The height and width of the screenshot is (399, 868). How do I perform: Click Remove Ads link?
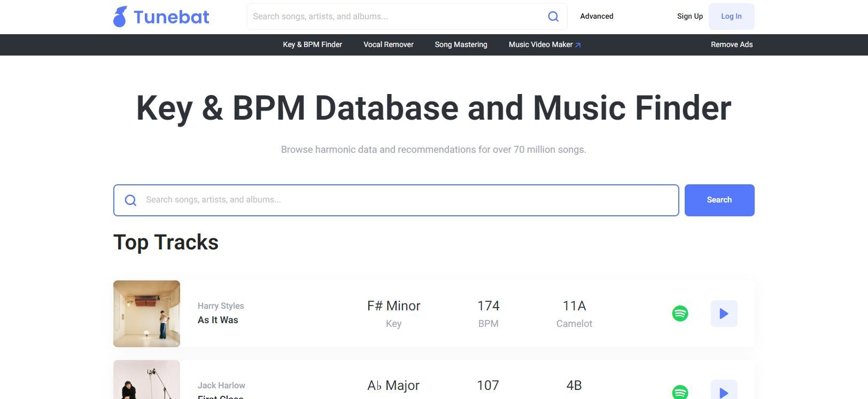[x=731, y=45]
